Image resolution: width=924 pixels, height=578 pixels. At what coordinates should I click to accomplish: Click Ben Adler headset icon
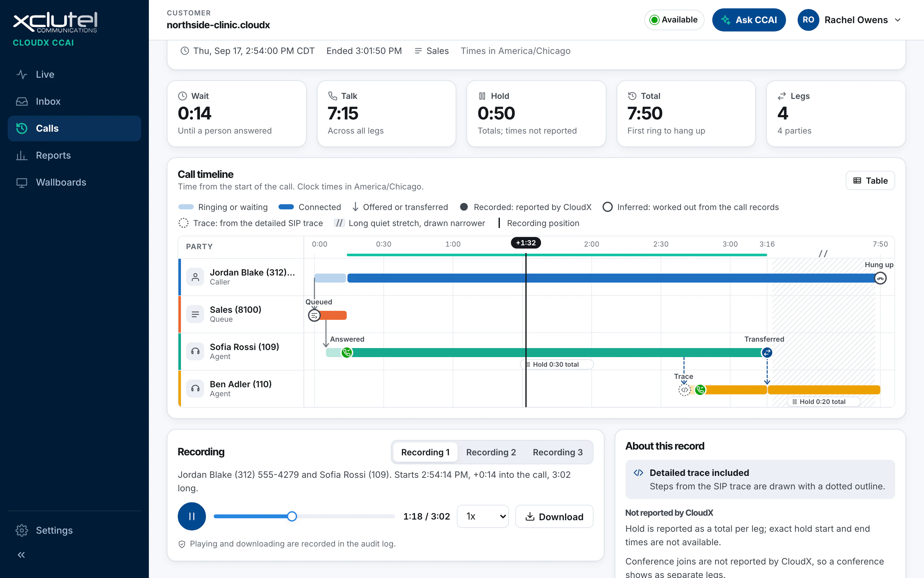click(195, 389)
